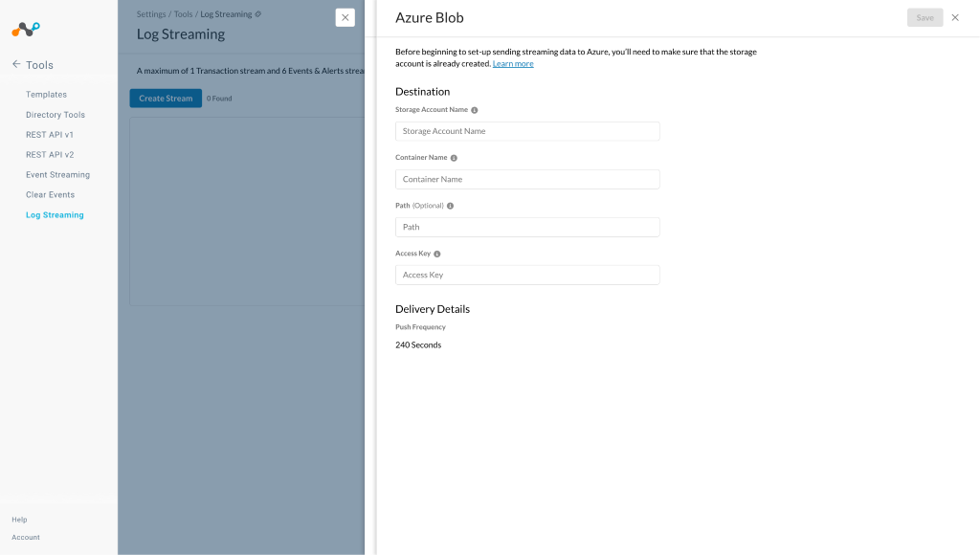
Task: Click the Delivery Details heading
Action: coord(433,309)
